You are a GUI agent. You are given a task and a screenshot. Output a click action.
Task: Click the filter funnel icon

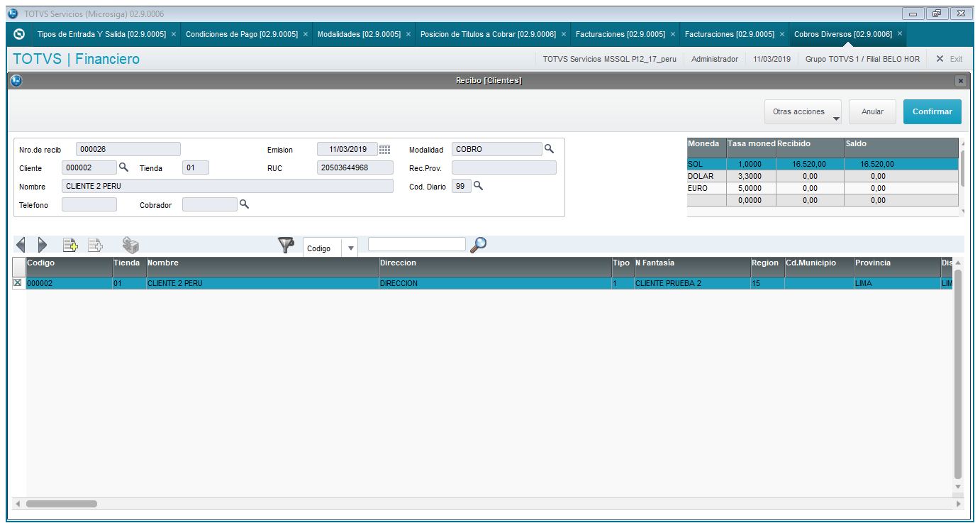click(286, 246)
